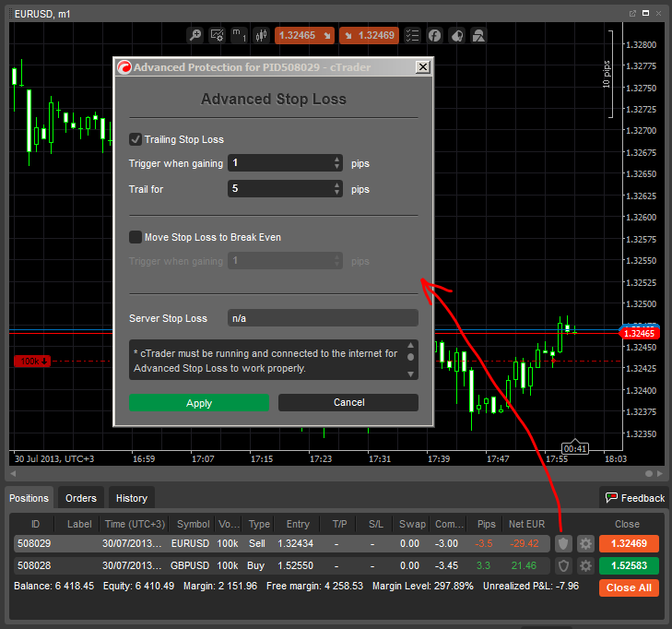Select position row 508029
The width and height of the screenshot is (672, 629).
click(281, 543)
